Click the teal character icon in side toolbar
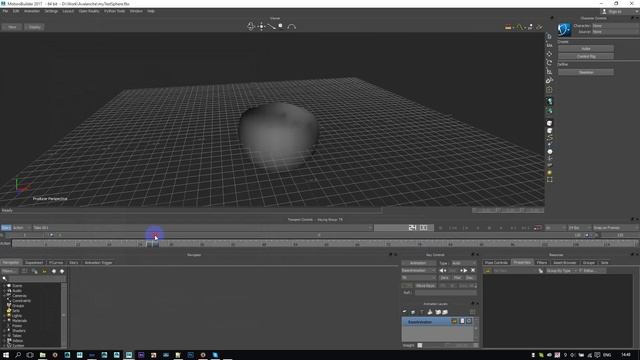 click(x=549, y=101)
